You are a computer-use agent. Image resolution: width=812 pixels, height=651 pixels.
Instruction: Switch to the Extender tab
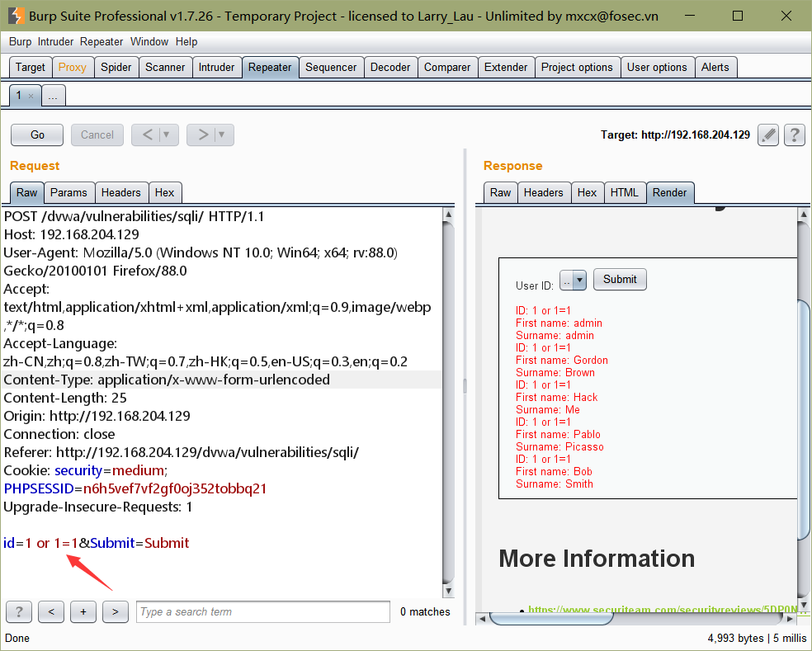(x=506, y=68)
